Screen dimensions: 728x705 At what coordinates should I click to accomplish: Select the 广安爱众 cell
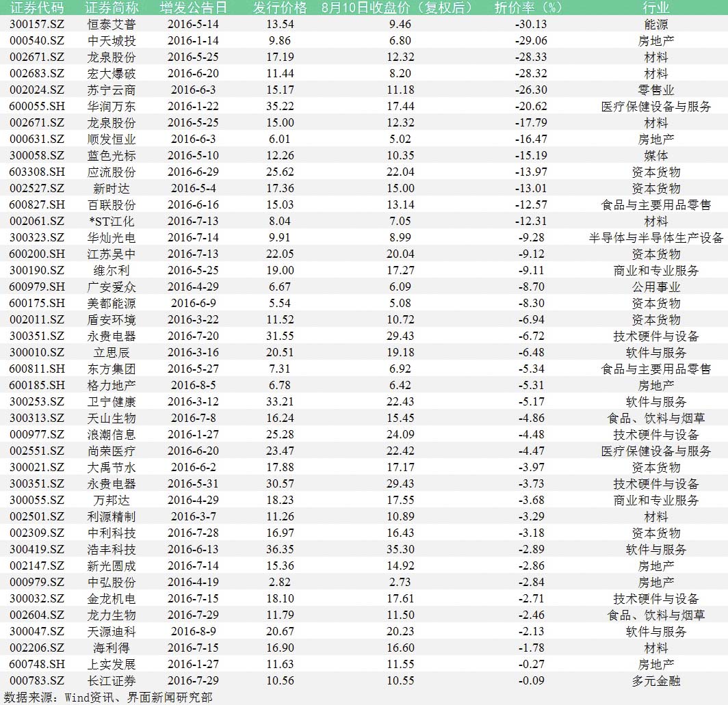coord(112,287)
